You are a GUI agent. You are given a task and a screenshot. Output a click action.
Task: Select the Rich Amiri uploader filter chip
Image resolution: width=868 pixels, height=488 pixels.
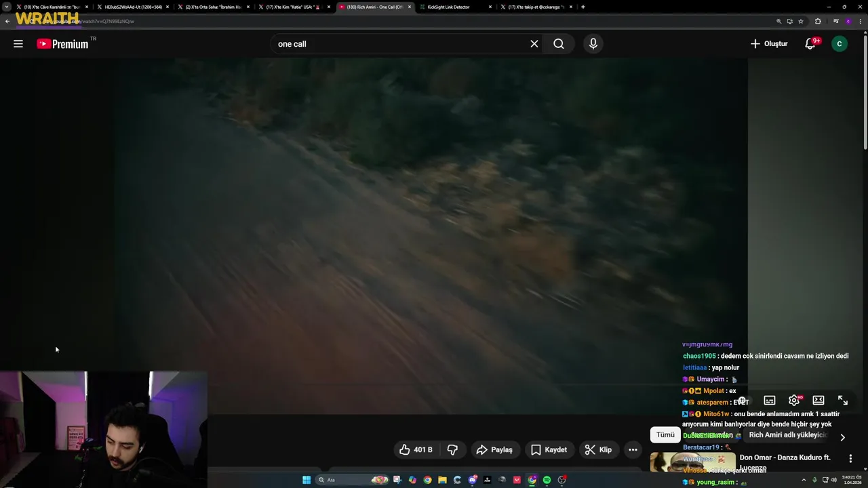point(787,435)
